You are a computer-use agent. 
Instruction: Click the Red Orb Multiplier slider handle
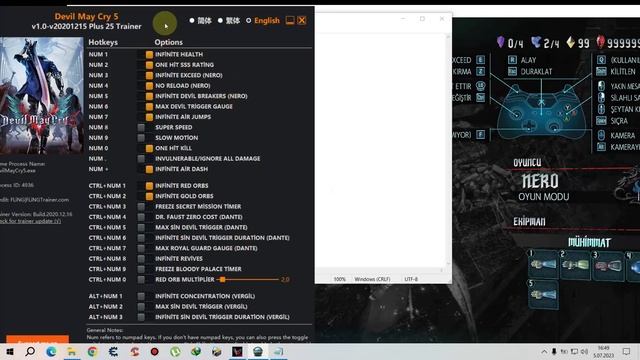(222, 280)
